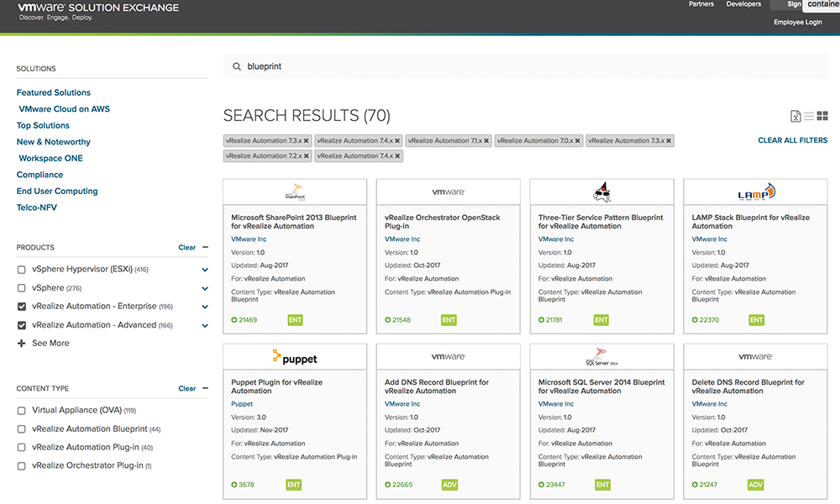
Task: Click ADV badge on Add DNS Record card
Action: (x=449, y=485)
